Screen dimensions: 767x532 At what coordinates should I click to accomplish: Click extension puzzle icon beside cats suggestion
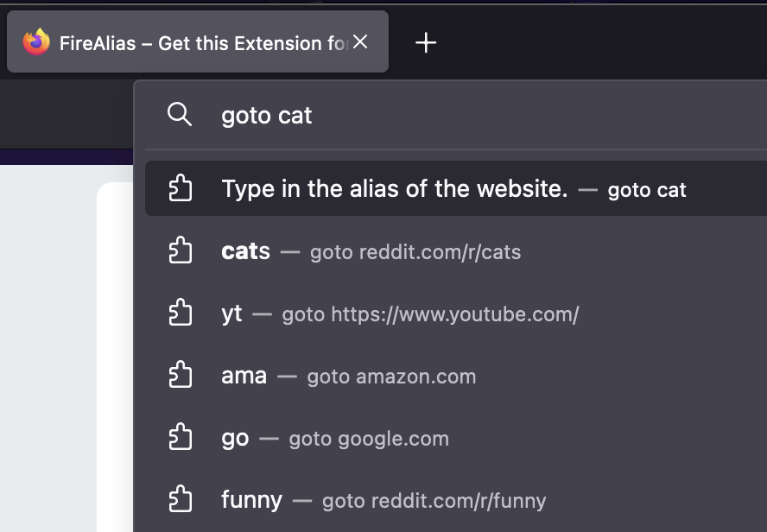tap(180, 250)
